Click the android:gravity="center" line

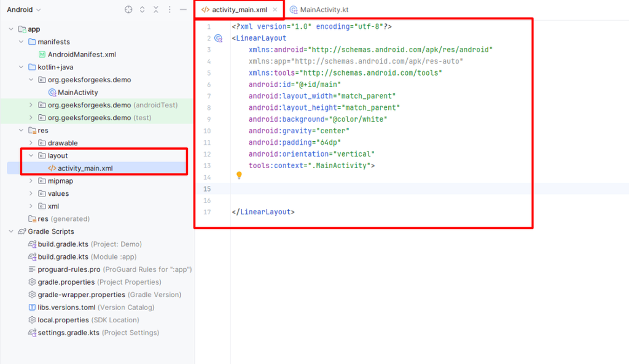(299, 131)
